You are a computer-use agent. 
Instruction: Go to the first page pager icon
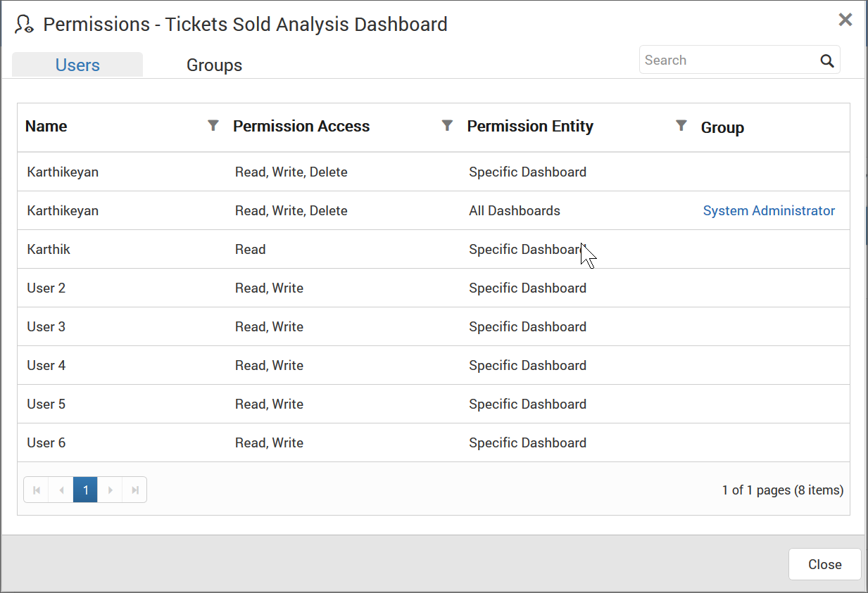(x=37, y=490)
